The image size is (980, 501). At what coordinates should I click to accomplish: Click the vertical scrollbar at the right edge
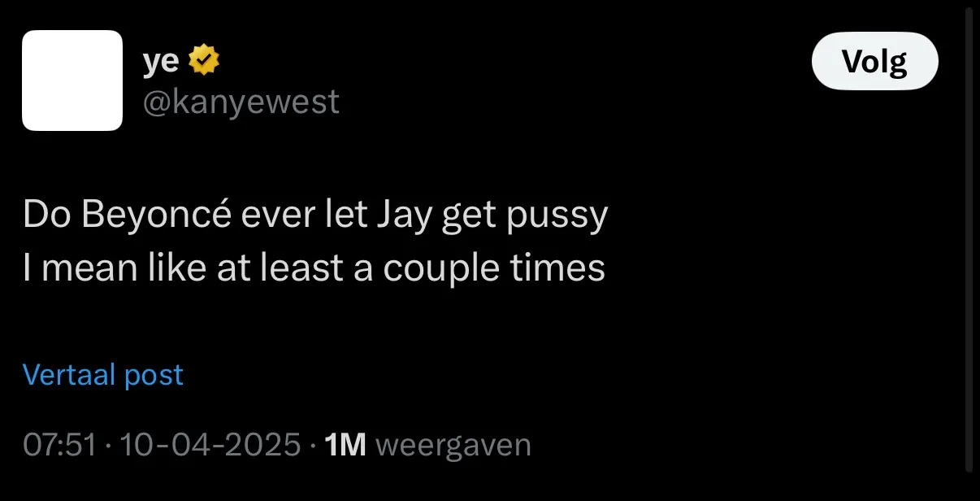(969, 240)
